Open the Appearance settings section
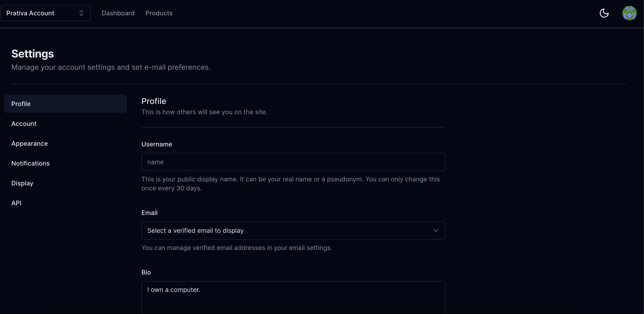This screenshot has height=314, width=644. pos(30,143)
